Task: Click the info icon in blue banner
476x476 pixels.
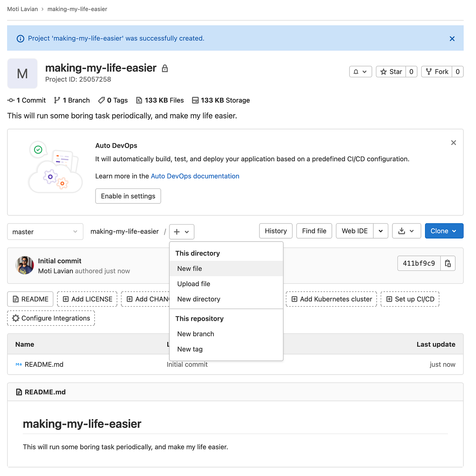Action: click(20, 38)
